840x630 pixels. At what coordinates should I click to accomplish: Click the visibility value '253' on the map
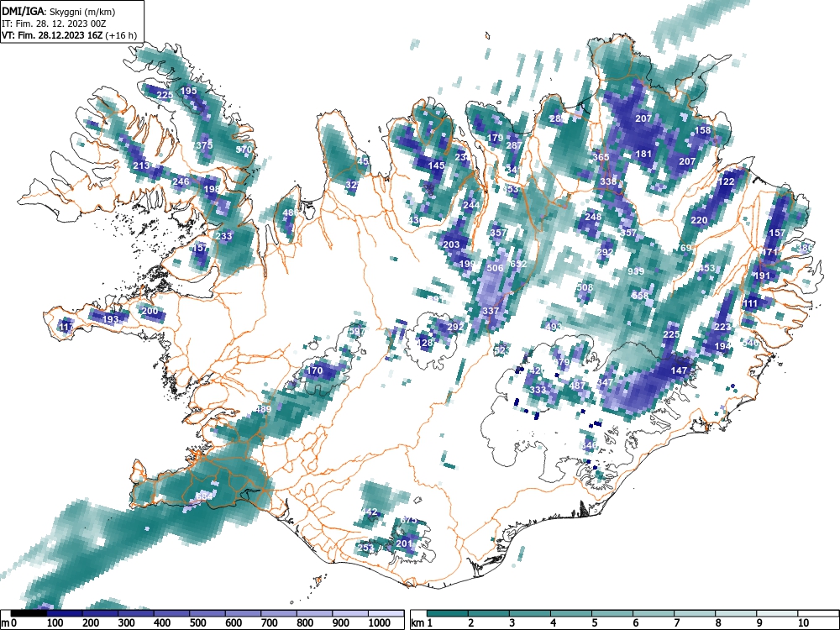pos(365,548)
